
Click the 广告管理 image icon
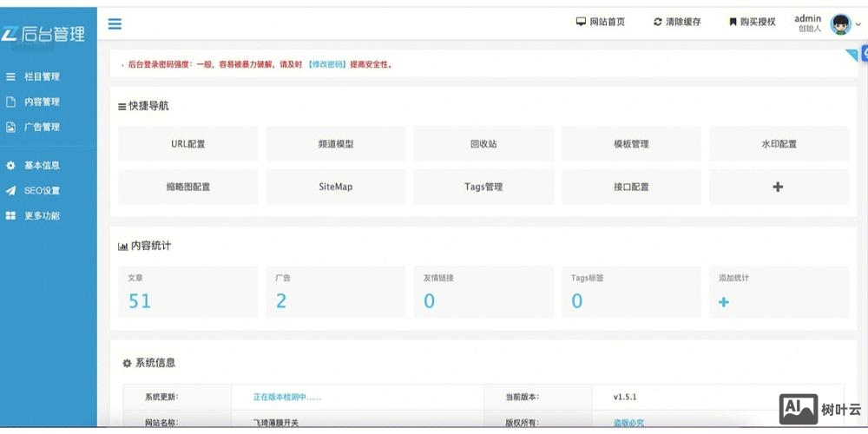point(10,127)
